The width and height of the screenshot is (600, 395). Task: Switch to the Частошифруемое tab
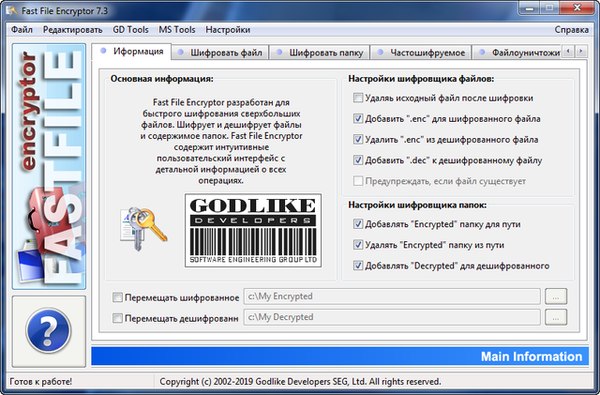pyautogui.click(x=421, y=52)
